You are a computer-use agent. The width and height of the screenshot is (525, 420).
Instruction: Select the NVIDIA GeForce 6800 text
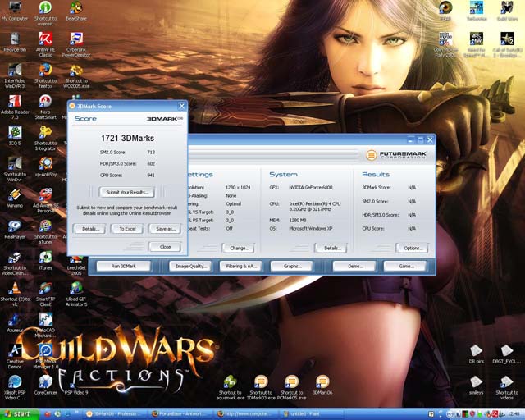click(x=311, y=188)
